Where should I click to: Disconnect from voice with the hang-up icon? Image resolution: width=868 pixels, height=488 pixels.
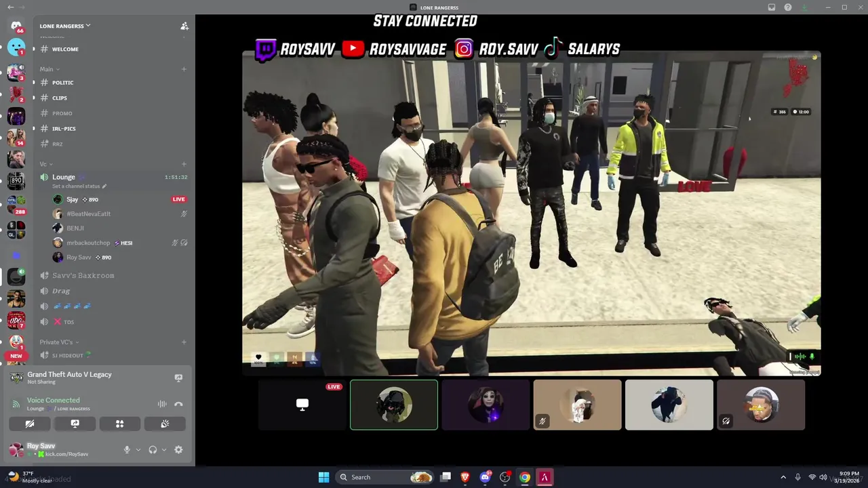tap(178, 404)
